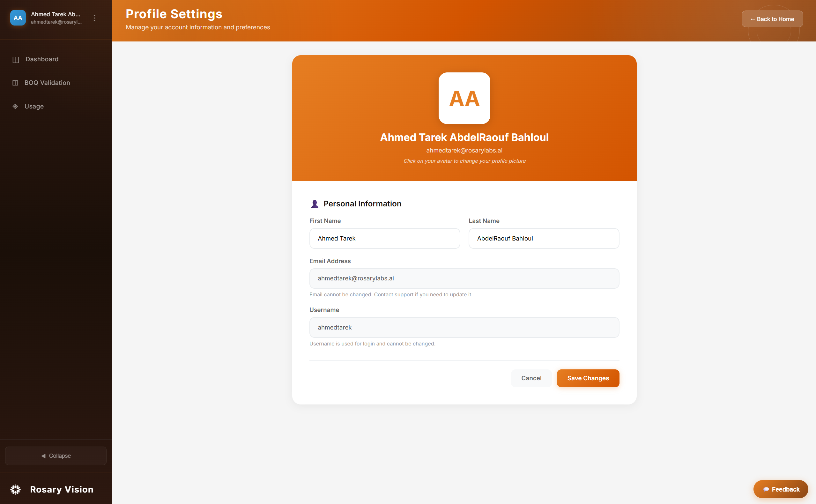The width and height of the screenshot is (816, 504).
Task: Click Back to Home button
Action: click(772, 19)
